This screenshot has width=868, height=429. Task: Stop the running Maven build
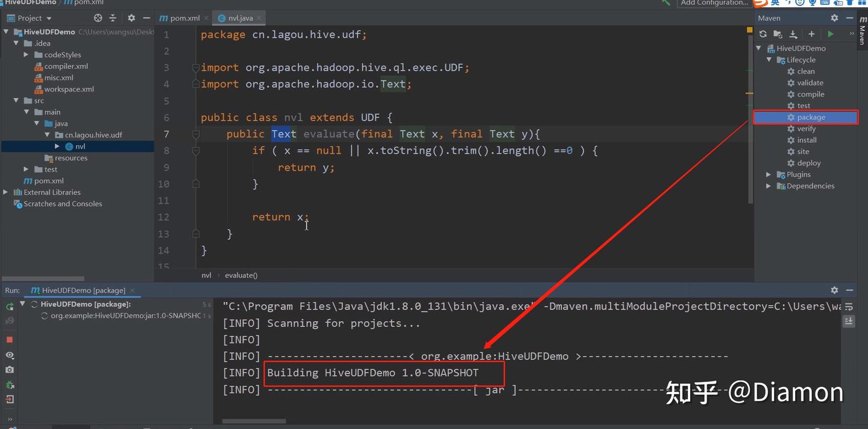pyautogui.click(x=10, y=340)
